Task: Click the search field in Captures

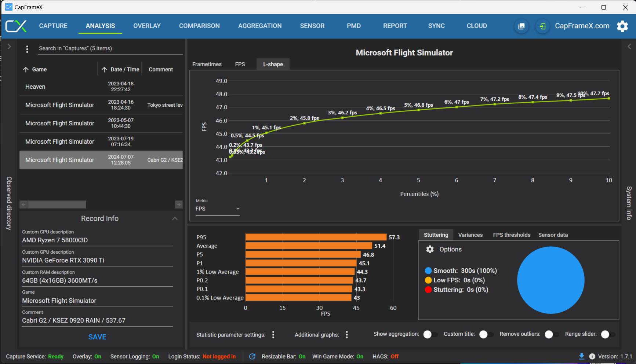Action: pos(110,48)
